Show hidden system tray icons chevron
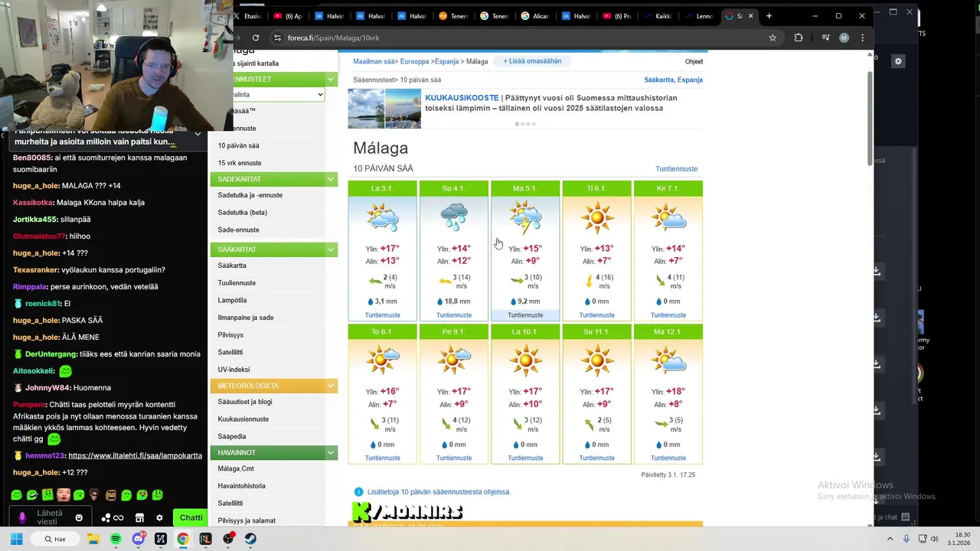The height and width of the screenshot is (551, 980). pyautogui.click(x=890, y=539)
